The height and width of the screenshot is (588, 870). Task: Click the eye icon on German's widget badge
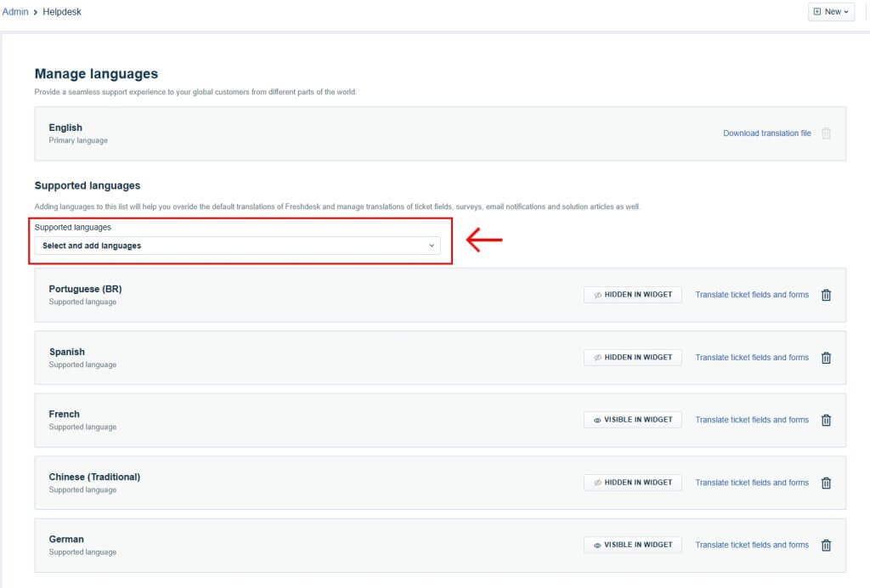596,545
